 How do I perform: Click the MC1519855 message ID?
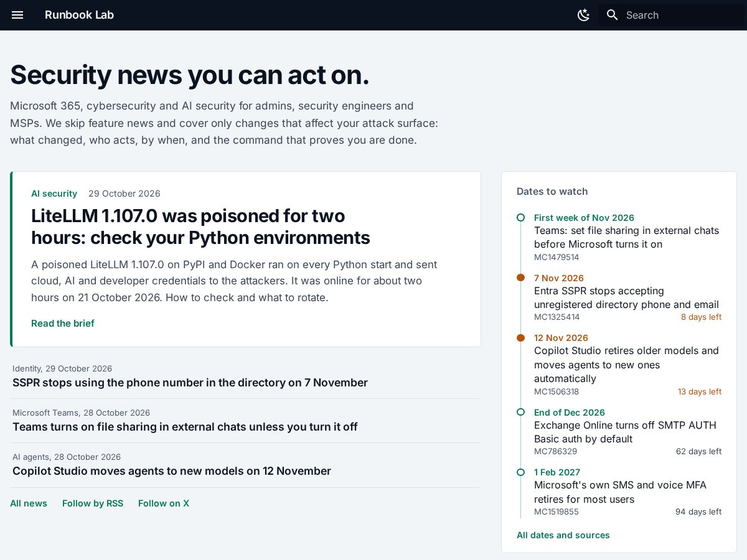pos(557,511)
